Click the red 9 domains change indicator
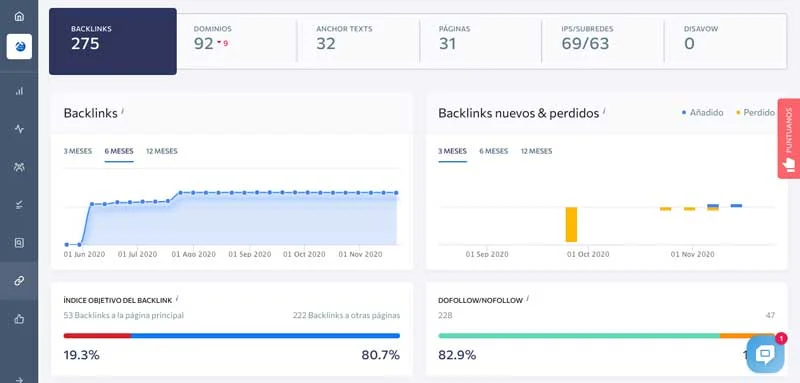This screenshot has width=800, height=383. (223, 43)
